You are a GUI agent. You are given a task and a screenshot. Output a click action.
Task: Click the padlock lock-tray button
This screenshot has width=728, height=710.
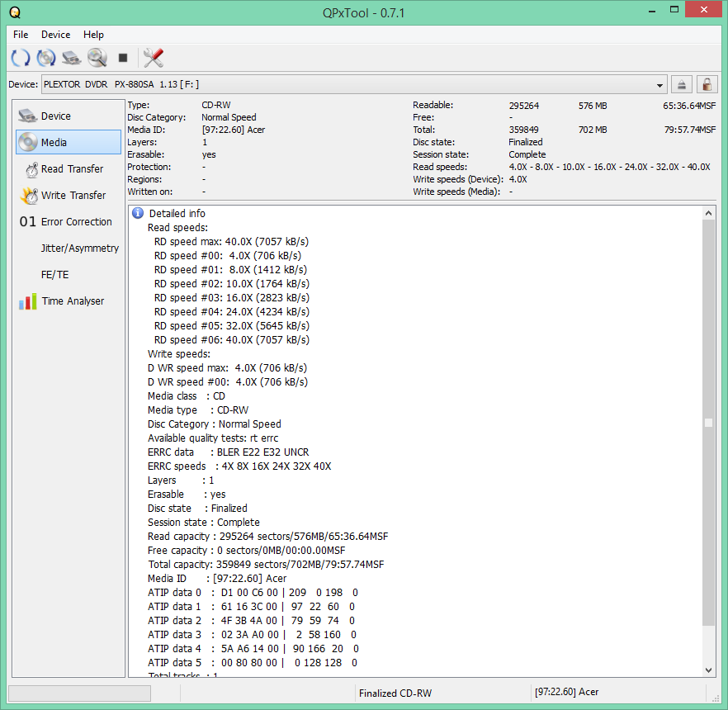tap(707, 84)
